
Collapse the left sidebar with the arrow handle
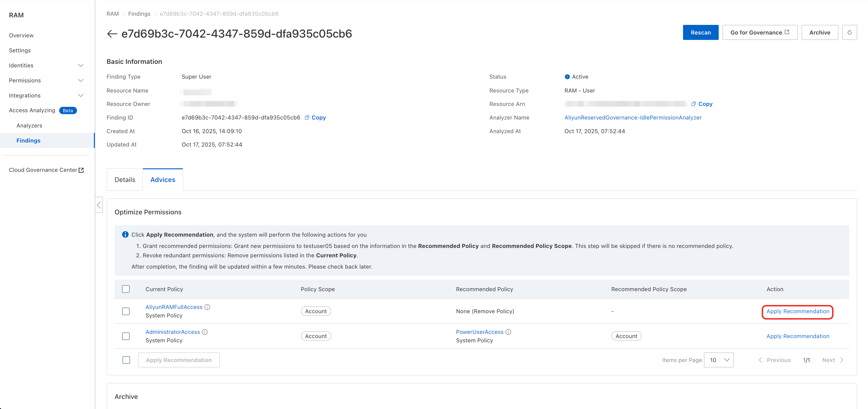(x=99, y=205)
